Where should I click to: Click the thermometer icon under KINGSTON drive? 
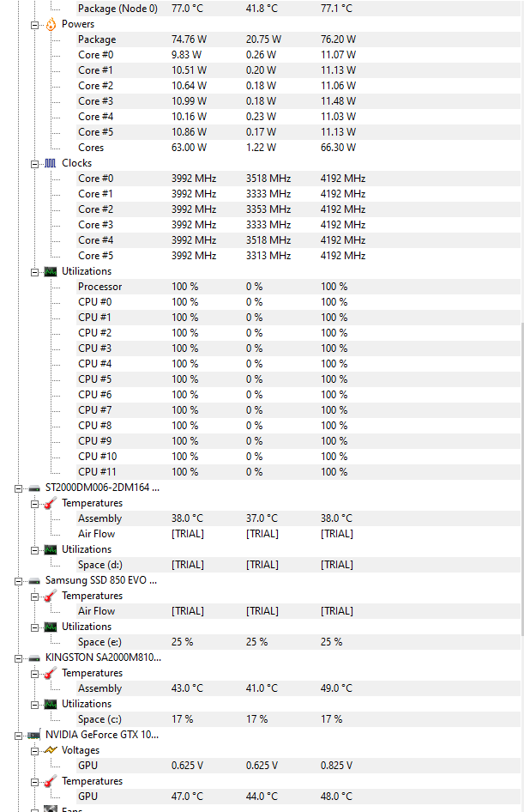(51, 673)
